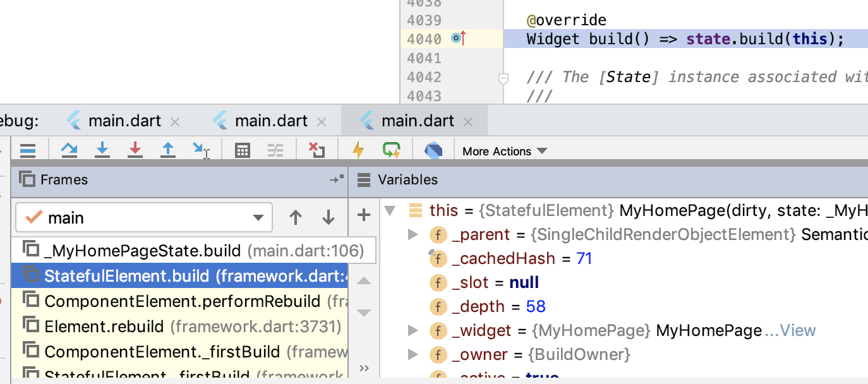Screen dimensions: 868x384
Task: Click the Step Out up-arrow icon
Action: tap(167, 150)
